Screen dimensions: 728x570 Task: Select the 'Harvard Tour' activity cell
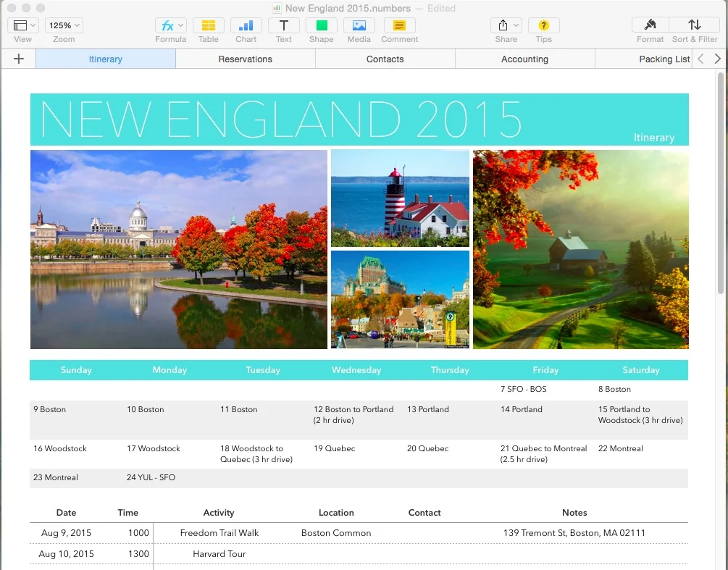tap(219, 554)
